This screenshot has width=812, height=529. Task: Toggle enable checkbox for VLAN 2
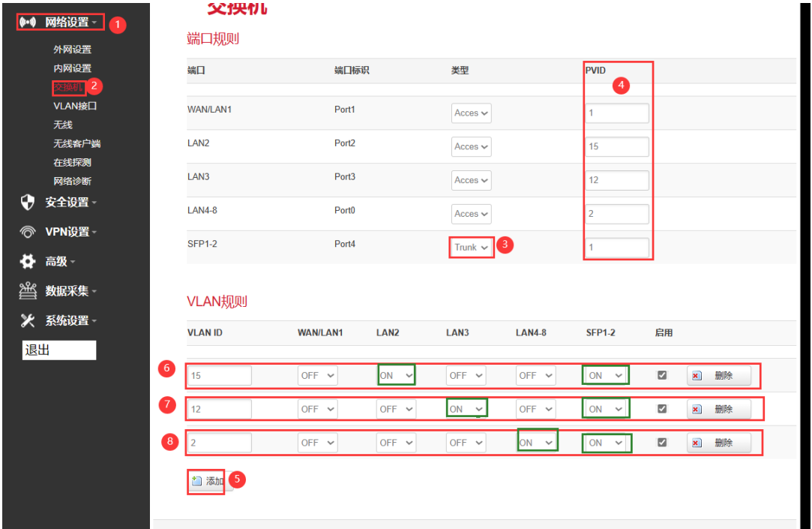662,443
